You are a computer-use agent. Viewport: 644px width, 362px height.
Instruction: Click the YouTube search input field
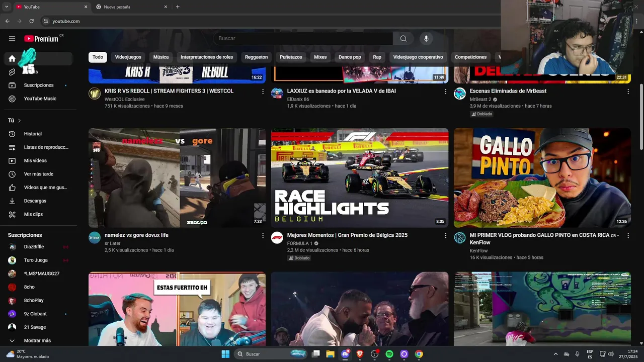303,38
